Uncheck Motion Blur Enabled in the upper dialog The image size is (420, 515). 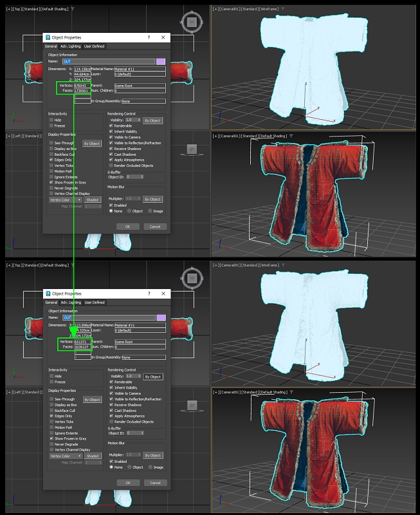point(111,205)
